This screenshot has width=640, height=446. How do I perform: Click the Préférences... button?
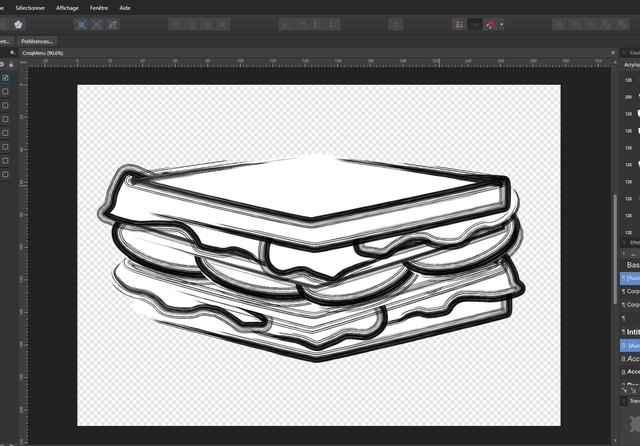pyautogui.click(x=37, y=41)
